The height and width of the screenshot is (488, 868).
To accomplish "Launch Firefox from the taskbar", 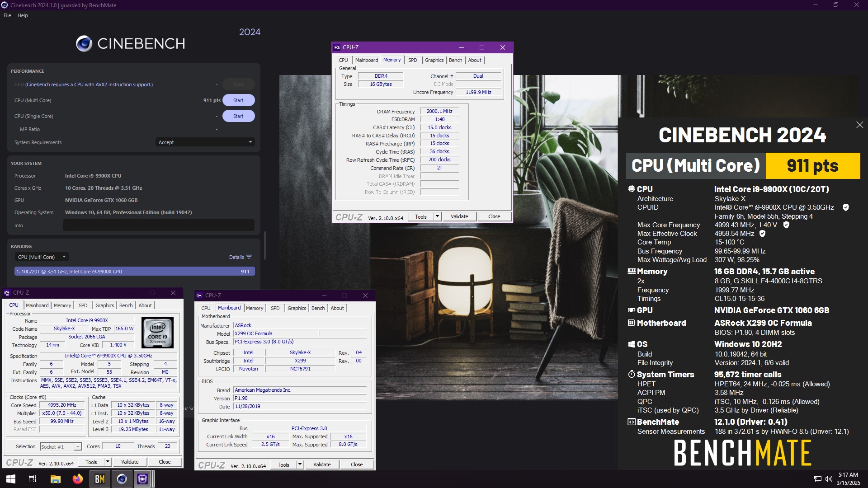I will pyautogui.click(x=78, y=479).
